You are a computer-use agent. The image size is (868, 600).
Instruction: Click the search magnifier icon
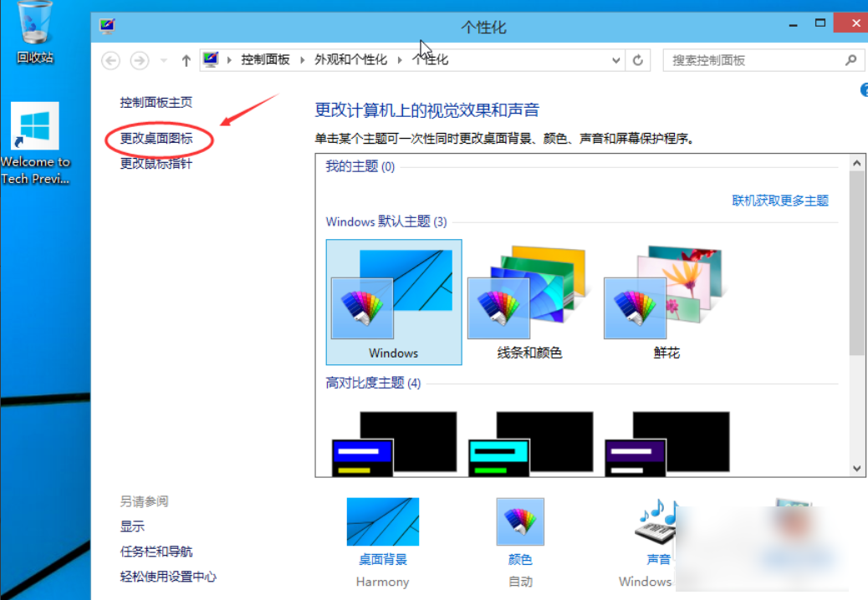click(850, 60)
